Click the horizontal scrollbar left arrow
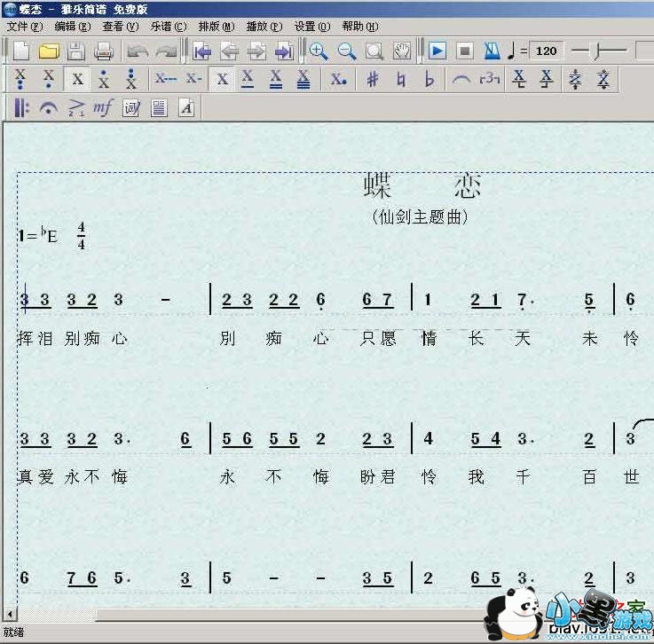 [10, 613]
